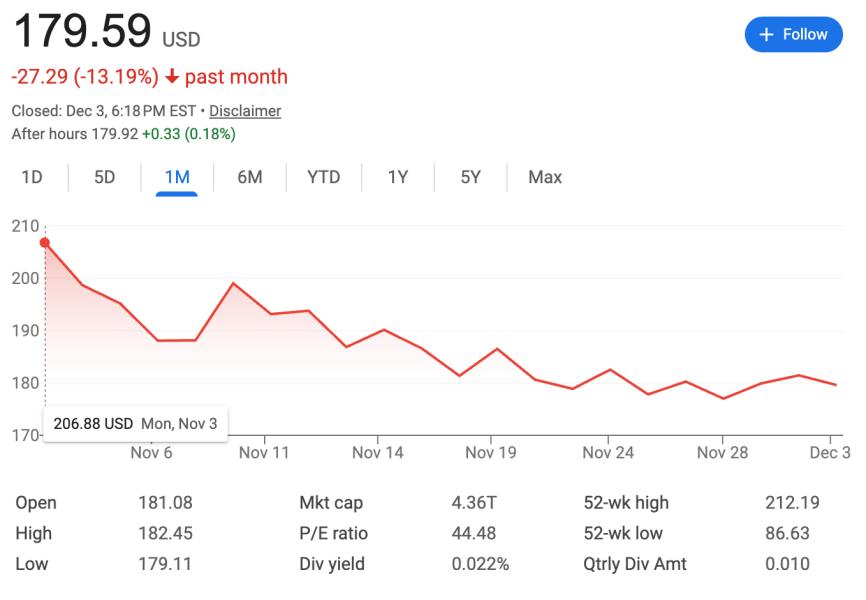Click the Mkt cap label

pyautogui.click(x=331, y=503)
